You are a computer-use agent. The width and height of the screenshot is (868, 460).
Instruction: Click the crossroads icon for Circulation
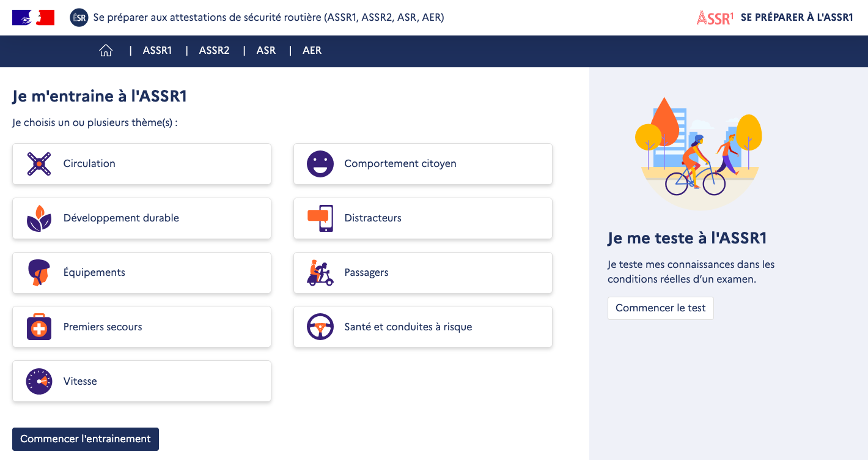click(x=39, y=164)
